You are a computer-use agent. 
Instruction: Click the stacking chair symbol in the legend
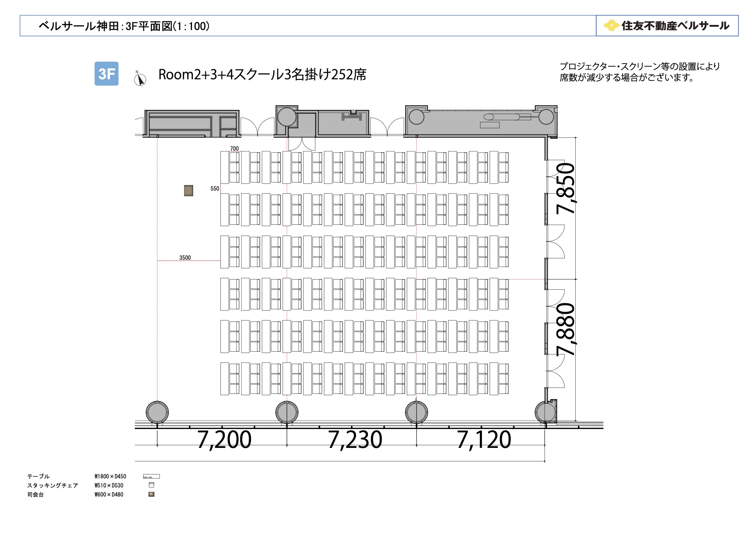[152, 485]
